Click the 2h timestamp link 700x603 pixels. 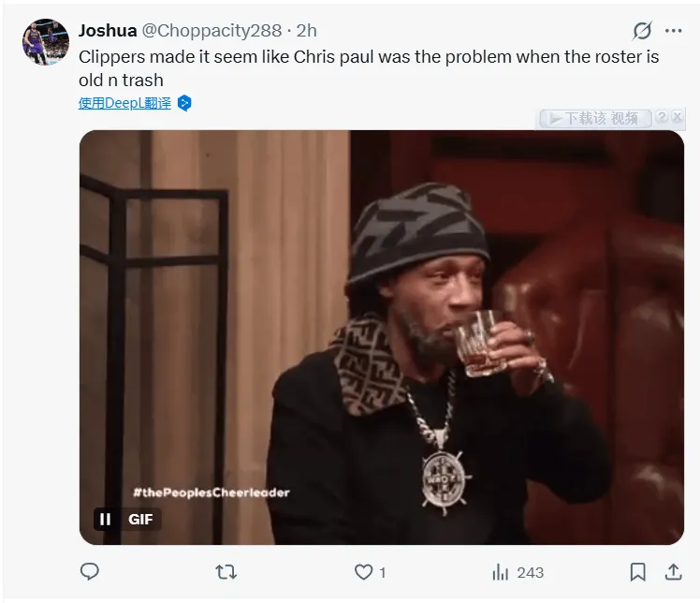[307, 30]
